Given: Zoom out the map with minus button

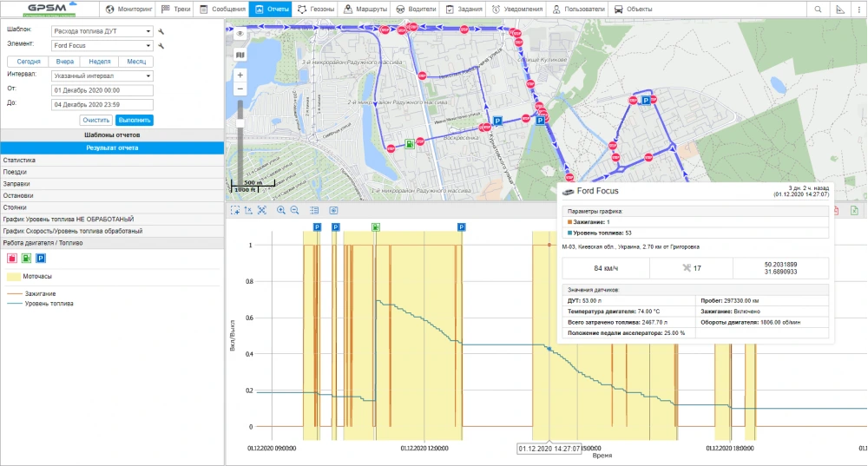Looking at the screenshot, I should pos(240,89).
